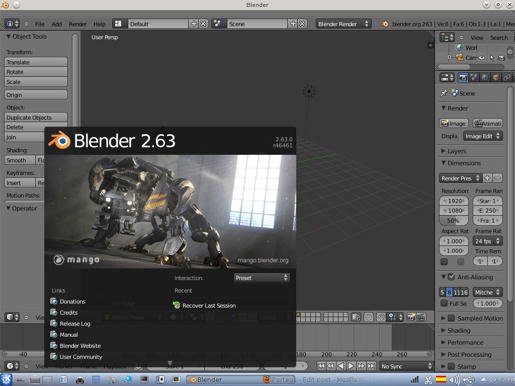Open the KDE application launcher
Screen dimensions: 515x386
click(x=6, y=380)
